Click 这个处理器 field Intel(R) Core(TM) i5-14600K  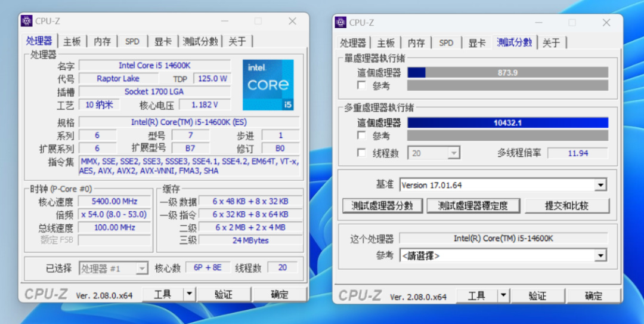(503, 238)
